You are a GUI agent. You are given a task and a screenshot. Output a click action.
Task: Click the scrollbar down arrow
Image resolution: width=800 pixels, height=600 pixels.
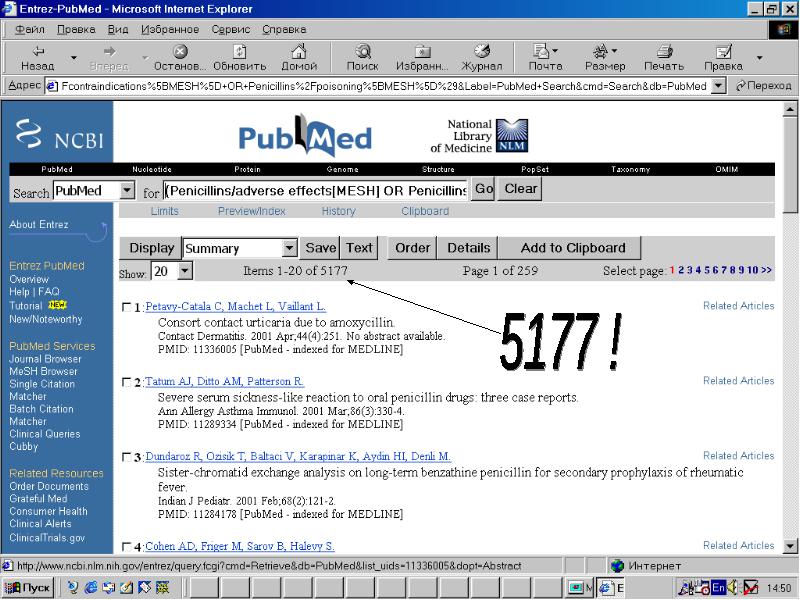click(x=790, y=546)
